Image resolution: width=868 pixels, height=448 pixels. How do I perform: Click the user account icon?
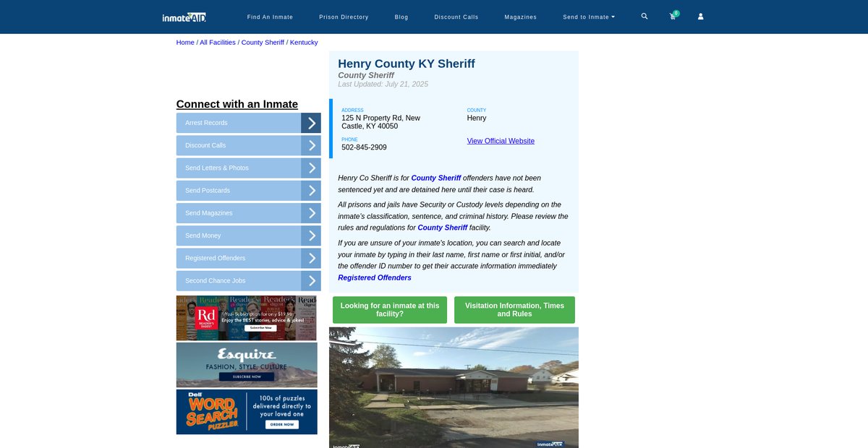700,17
